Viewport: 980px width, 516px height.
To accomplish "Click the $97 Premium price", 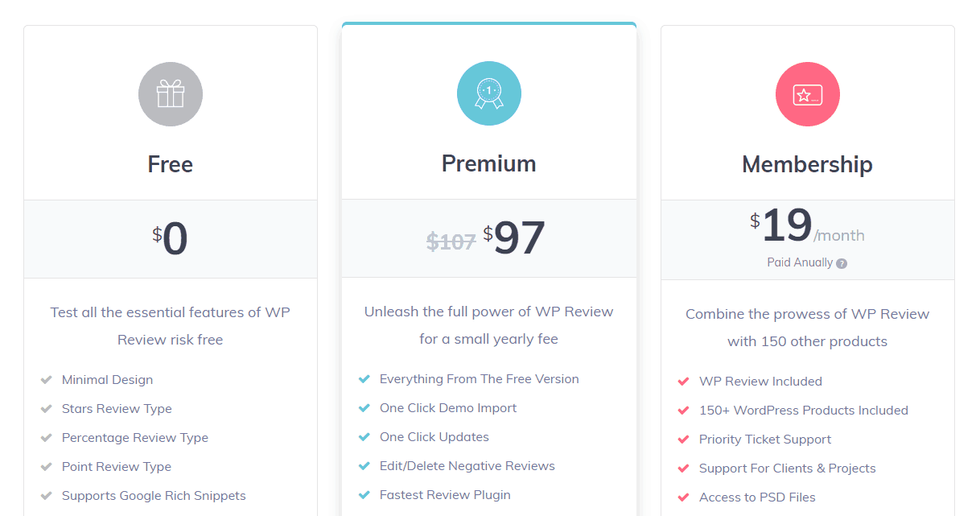I will click(514, 237).
